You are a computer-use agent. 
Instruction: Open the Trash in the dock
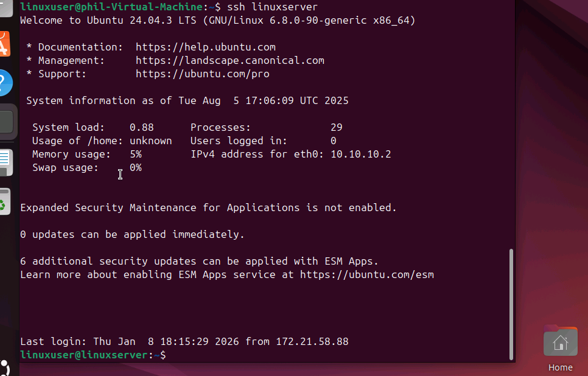(x=5, y=203)
